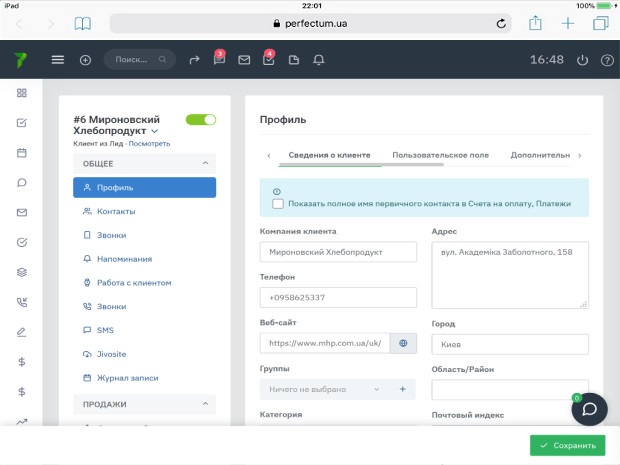Open envelope icon in left sidebar
The image size is (620, 465).
pyautogui.click(x=22, y=213)
